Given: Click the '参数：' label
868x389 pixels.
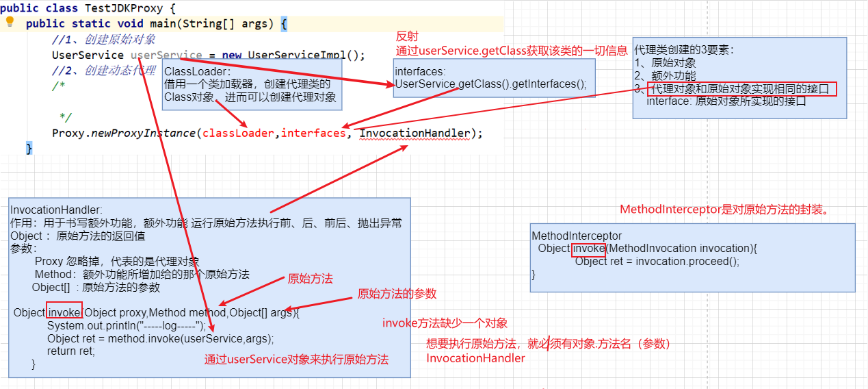Looking at the screenshot, I should coord(24,248).
